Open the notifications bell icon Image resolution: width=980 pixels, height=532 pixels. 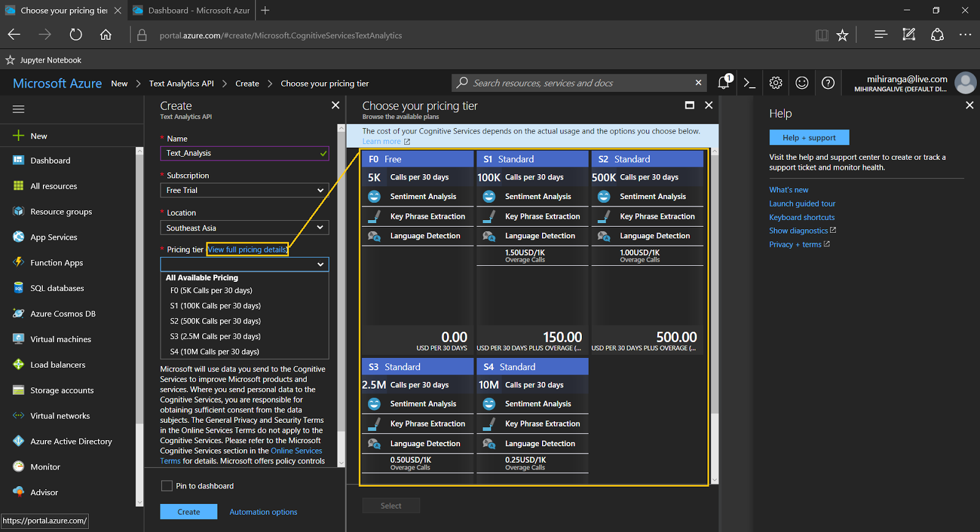point(724,83)
